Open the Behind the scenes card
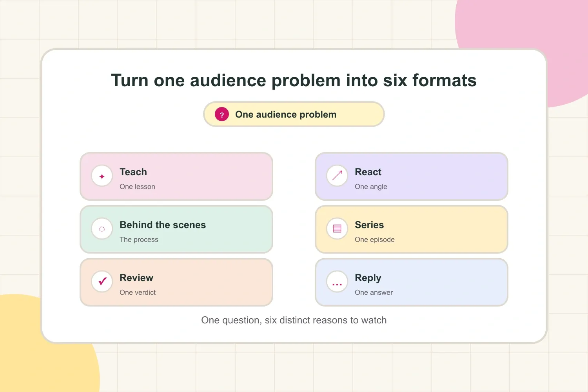The image size is (588, 392). tap(176, 229)
